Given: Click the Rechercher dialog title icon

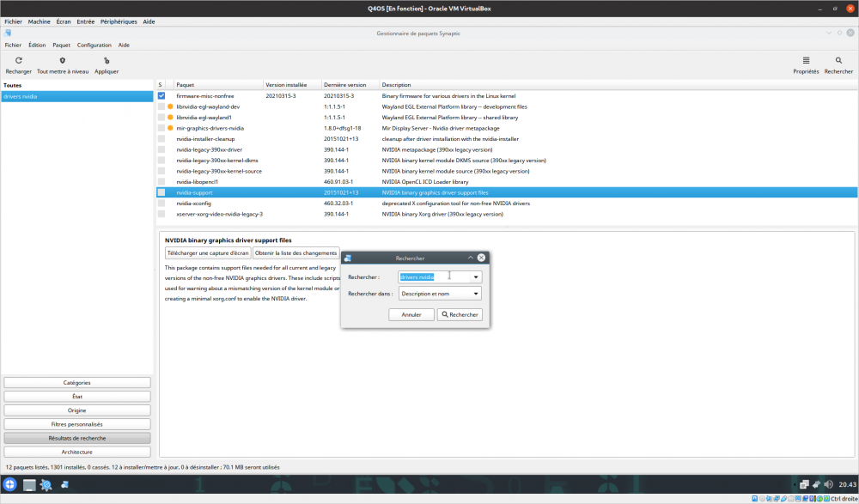Looking at the screenshot, I should click(348, 258).
